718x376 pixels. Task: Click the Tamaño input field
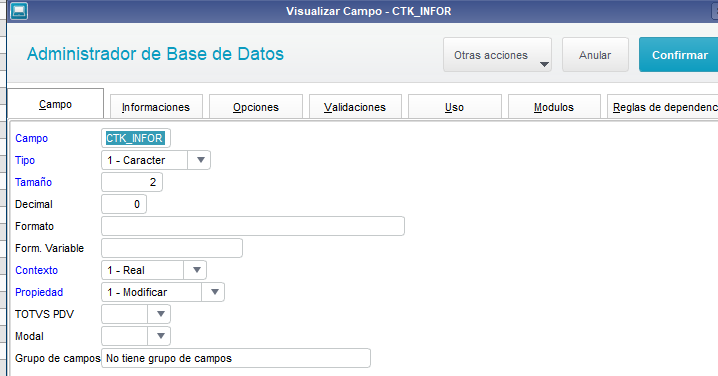132,182
